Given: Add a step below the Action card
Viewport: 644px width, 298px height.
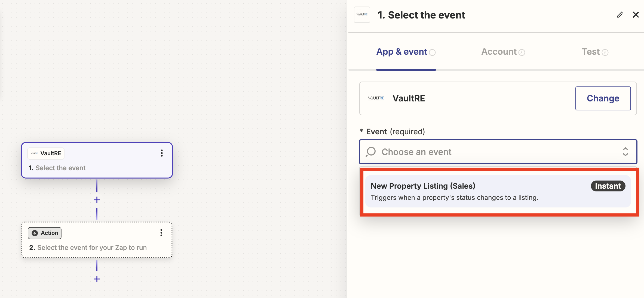Looking at the screenshot, I should [97, 279].
